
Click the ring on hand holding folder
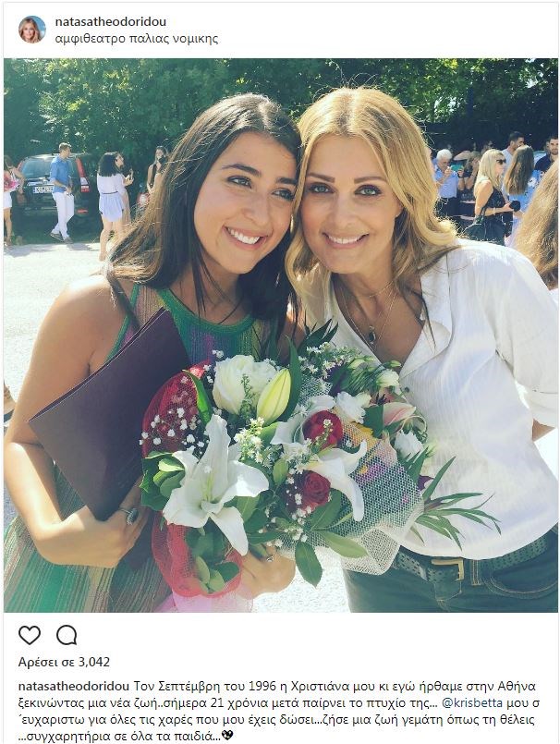(129, 516)
